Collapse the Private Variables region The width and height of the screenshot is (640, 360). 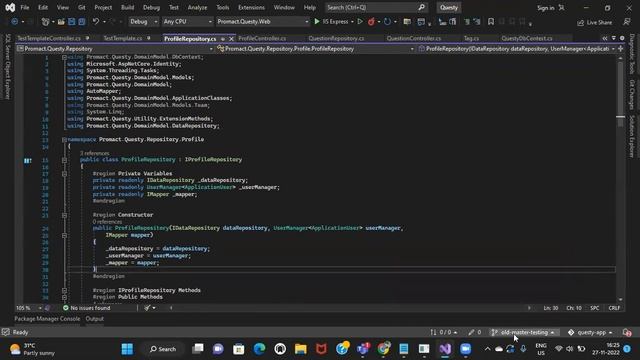64,174
